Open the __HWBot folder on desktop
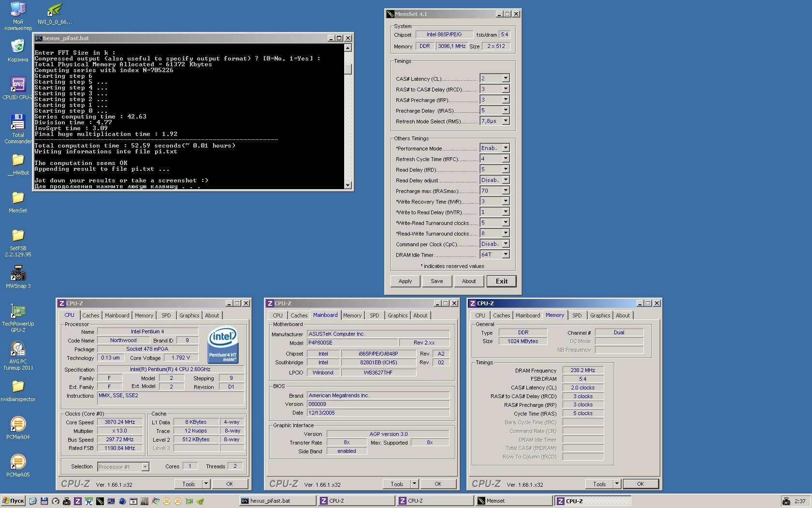Viewport: 812px width, 508px height. tap(18, 164)
